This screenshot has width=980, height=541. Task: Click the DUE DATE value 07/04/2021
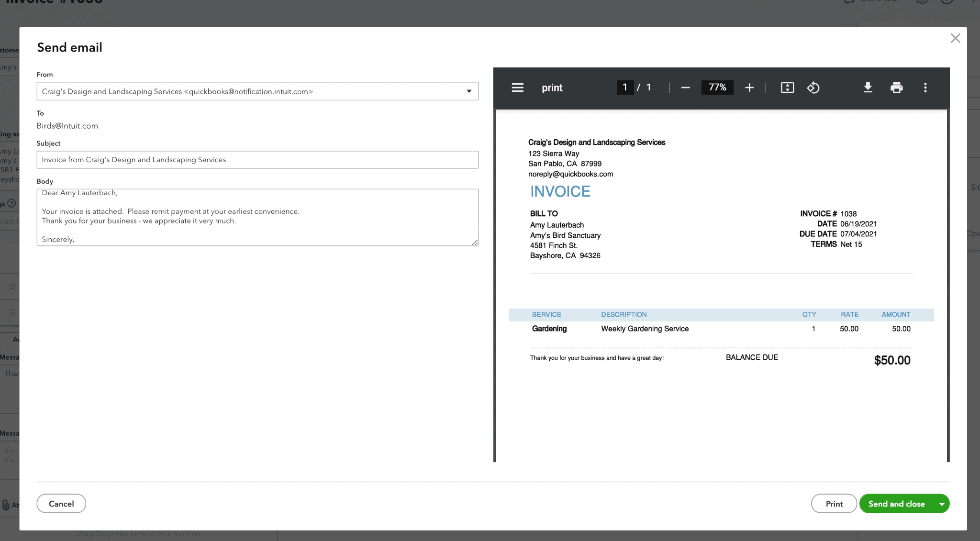pos(858,234)
